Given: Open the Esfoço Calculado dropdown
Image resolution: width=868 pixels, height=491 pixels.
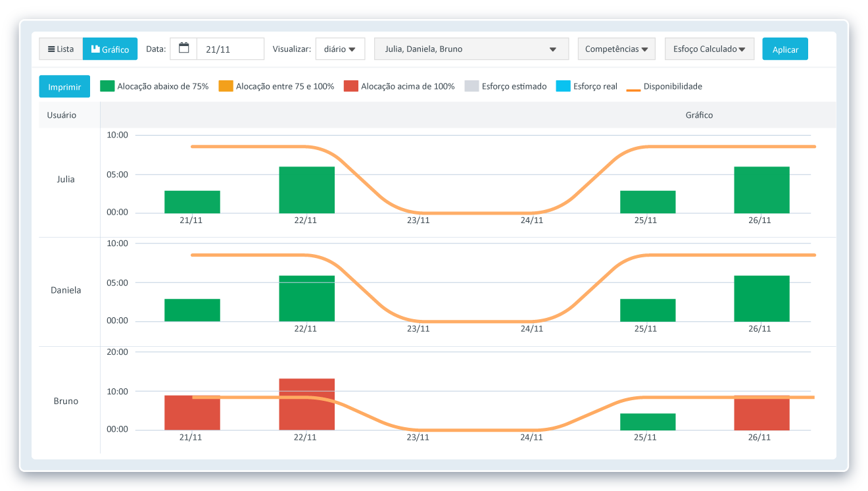Looking at the screenshot, I should [709, 49].
